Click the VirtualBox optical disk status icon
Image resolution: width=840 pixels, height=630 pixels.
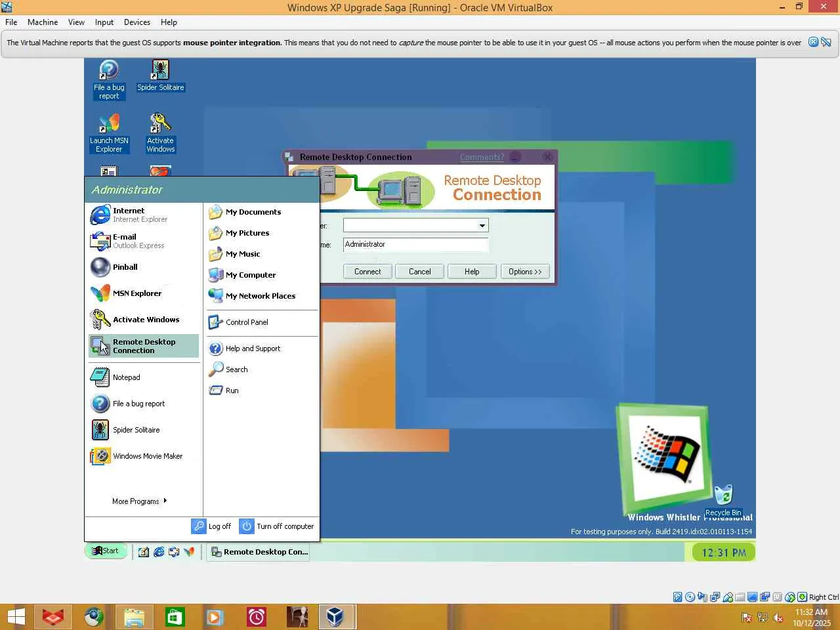[x=690, y=597]
